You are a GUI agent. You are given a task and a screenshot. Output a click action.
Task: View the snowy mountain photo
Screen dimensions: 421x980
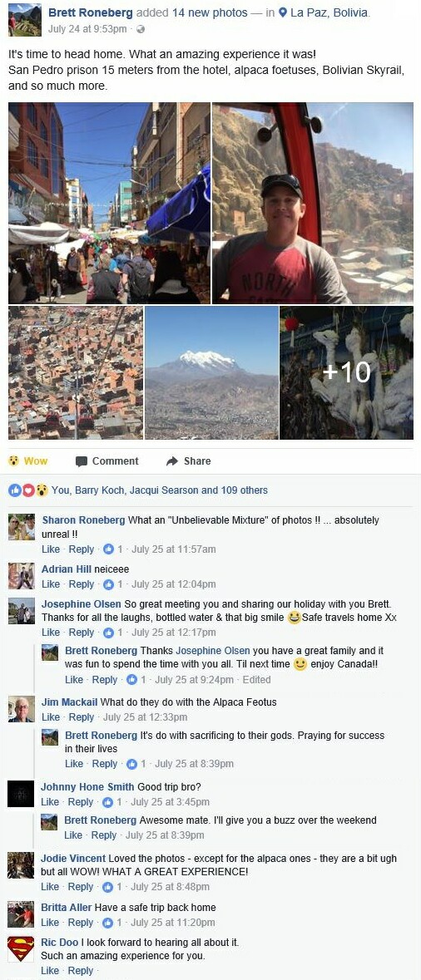coord(211,372)
